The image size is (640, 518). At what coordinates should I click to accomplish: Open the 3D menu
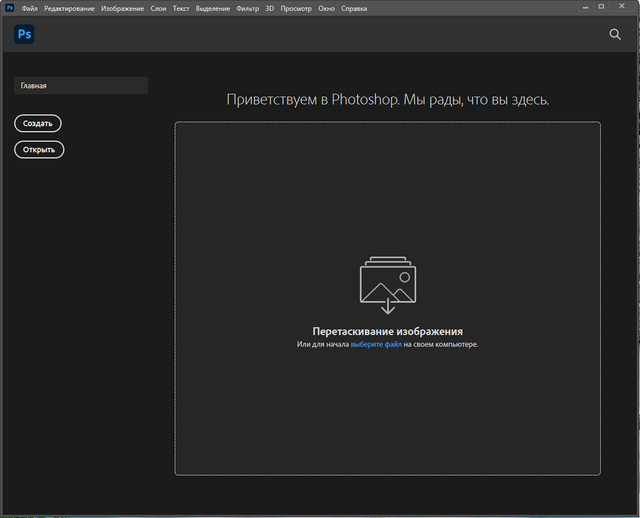(270, 8)
